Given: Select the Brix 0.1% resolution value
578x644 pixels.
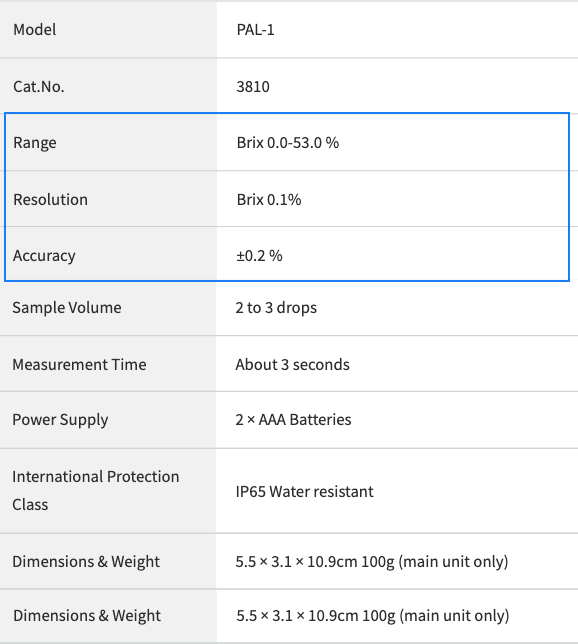Looking at the screenshot, I should click(269, 200).
